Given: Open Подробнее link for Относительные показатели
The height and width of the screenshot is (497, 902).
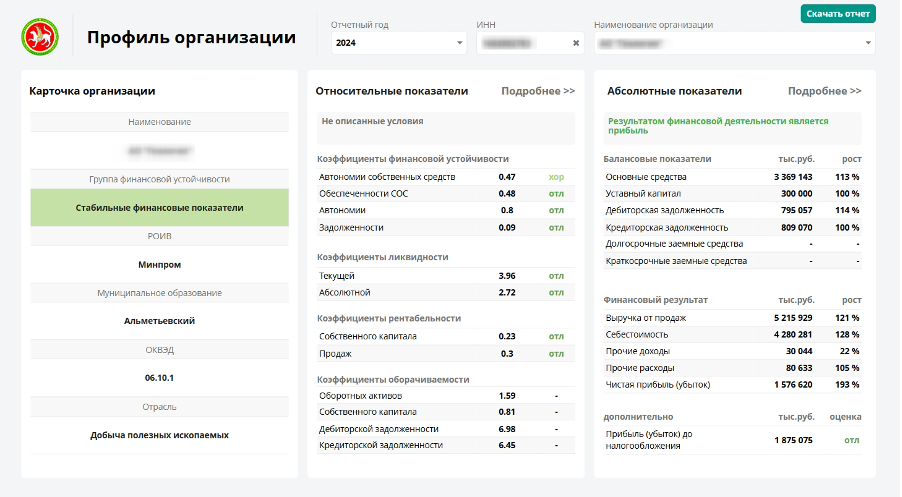Looking at the screenshot, I should [x=538, y=91].
